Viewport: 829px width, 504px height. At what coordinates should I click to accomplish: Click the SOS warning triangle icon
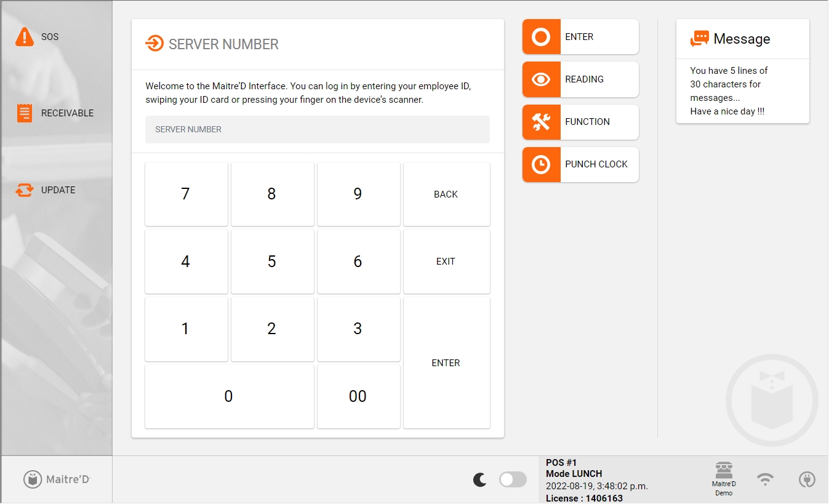coord(25,37)
